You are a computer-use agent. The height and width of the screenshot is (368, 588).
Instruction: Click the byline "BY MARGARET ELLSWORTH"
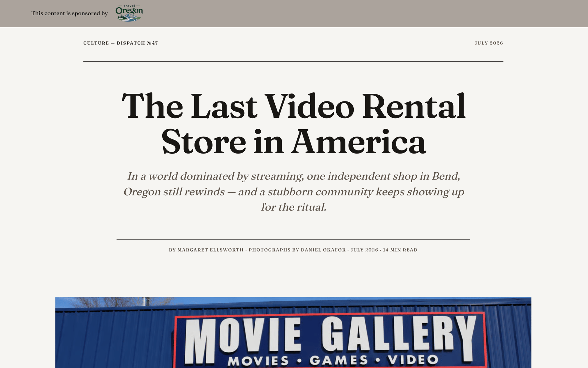click(206, 250)
